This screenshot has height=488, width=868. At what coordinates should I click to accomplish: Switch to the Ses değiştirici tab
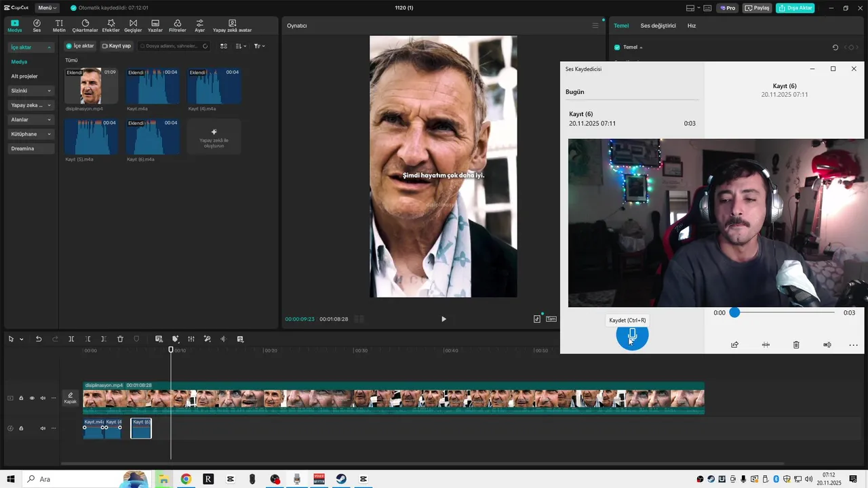[x=658, y=26]
